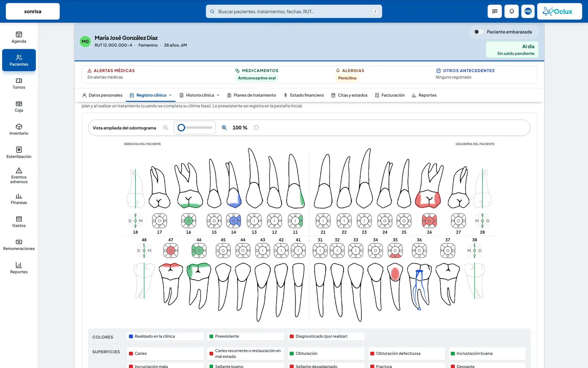Select tooth 47 surface diagram

171,251
